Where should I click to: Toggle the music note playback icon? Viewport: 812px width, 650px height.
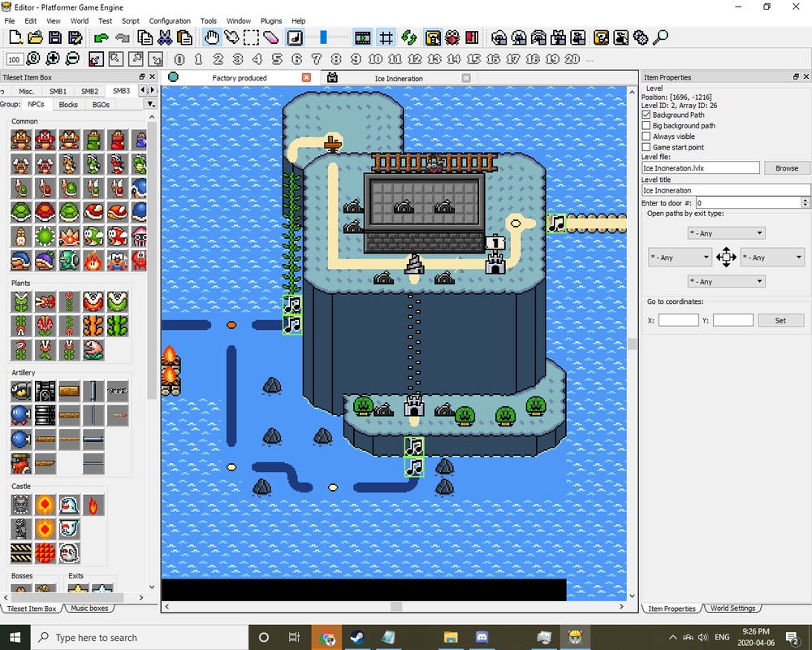295,37
